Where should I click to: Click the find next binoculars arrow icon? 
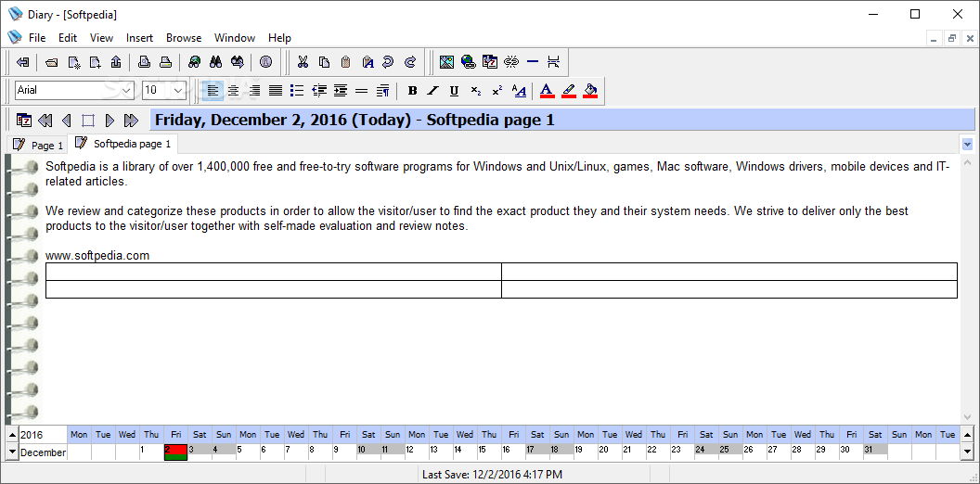238,62
